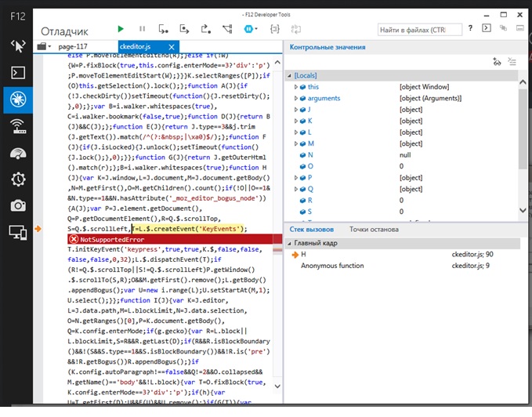Click the F12 logo
Viewport: 532px width, 417px height.
18,16
